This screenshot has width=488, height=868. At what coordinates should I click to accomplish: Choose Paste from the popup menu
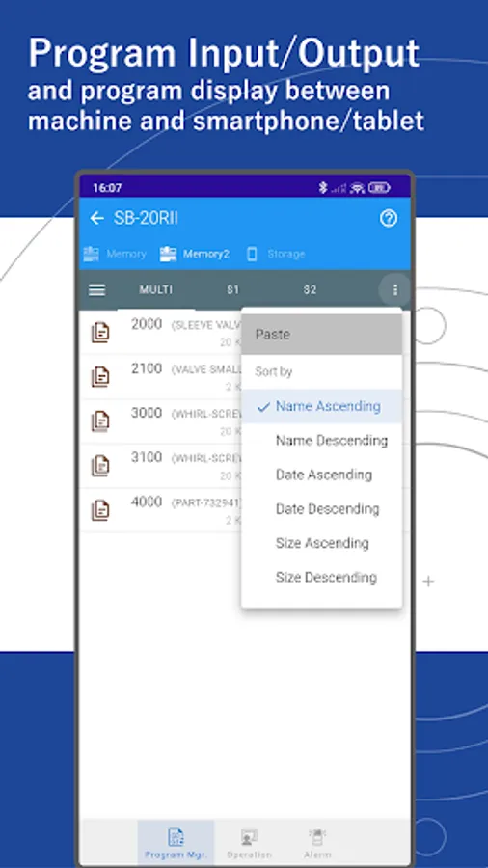click(321, 335)
